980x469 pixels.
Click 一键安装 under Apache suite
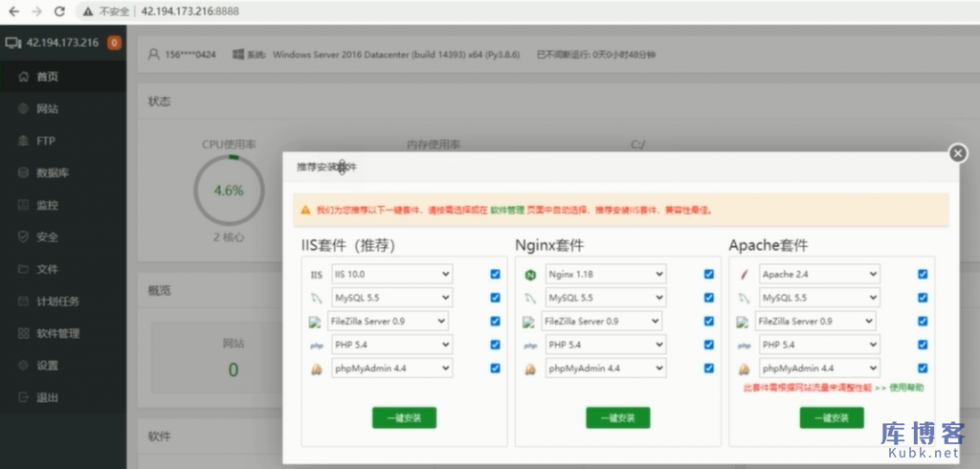pos(832,417)
